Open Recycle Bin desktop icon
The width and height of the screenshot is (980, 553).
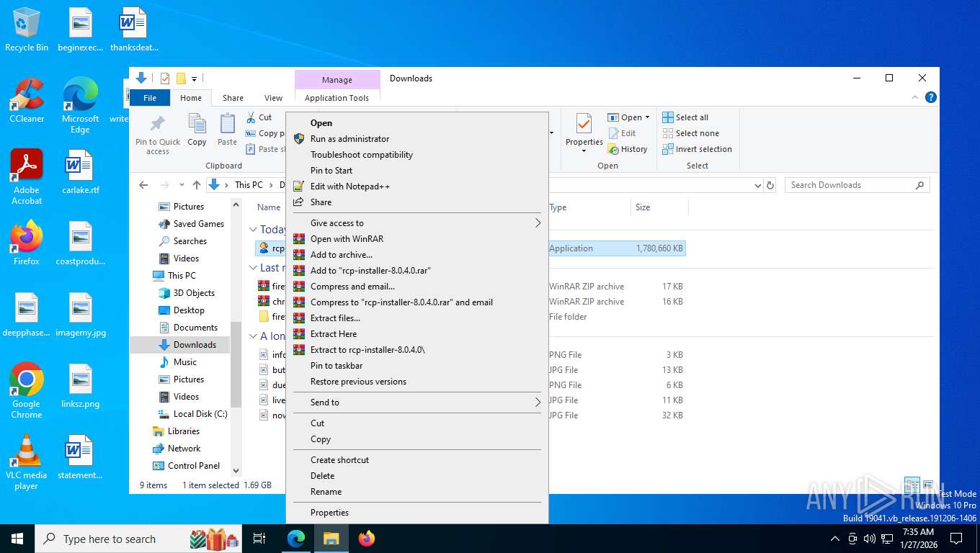(x=27, y=30)
